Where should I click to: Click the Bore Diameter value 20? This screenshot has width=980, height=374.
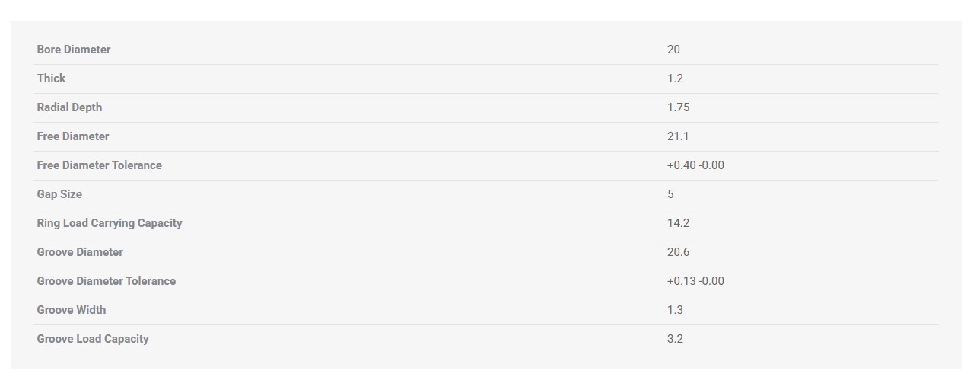click(x=673, y=50)
